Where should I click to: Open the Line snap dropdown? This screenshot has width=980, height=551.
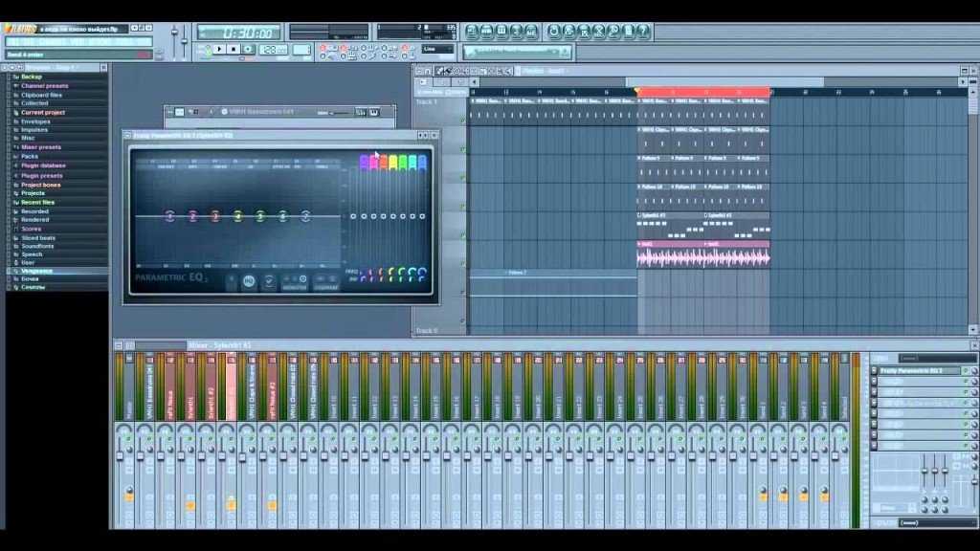(438, 49)
